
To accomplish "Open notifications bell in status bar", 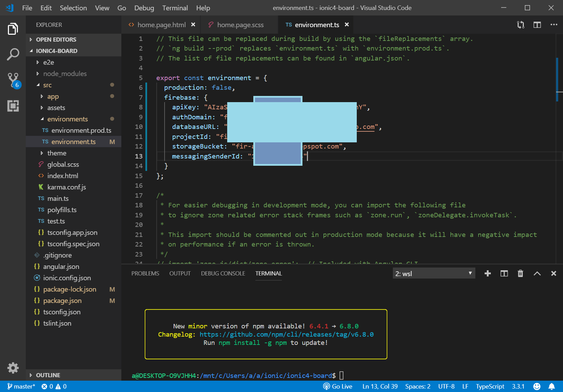I will [552, 386].
